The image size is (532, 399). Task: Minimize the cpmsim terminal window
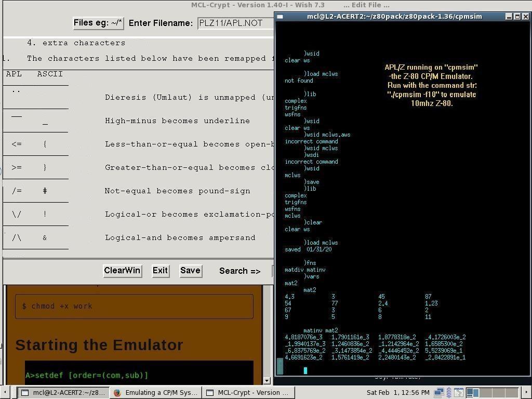pos(509,16)
